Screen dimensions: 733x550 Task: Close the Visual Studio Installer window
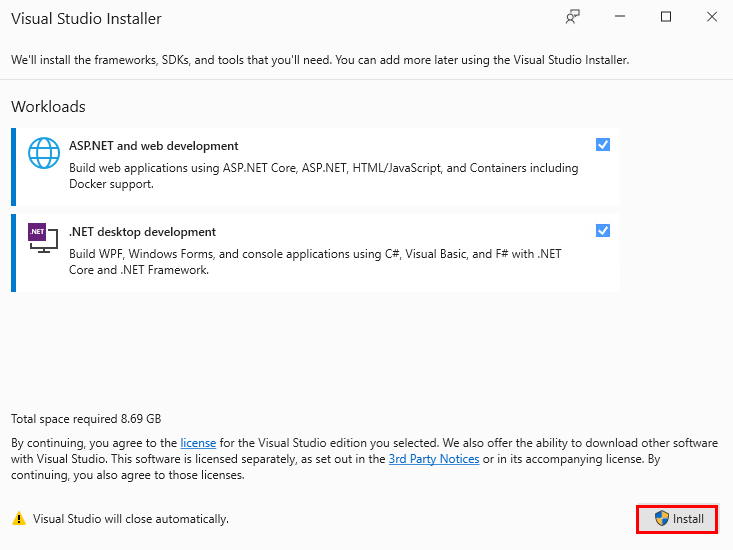tap(711, 17)
